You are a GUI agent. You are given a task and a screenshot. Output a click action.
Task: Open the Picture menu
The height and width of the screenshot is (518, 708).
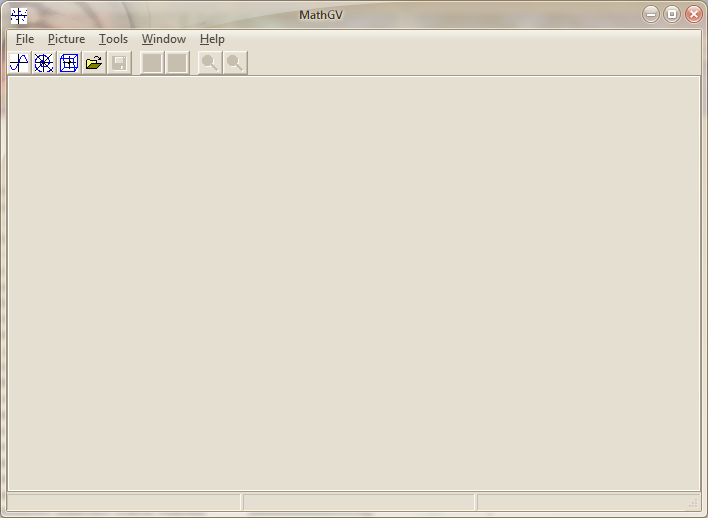(67, 39)
